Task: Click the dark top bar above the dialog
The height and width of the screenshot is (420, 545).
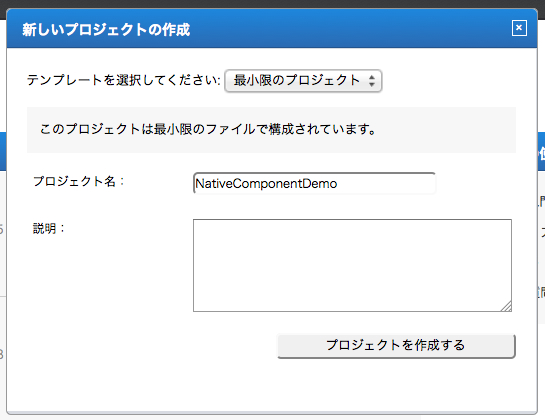Action: point(272,4)
